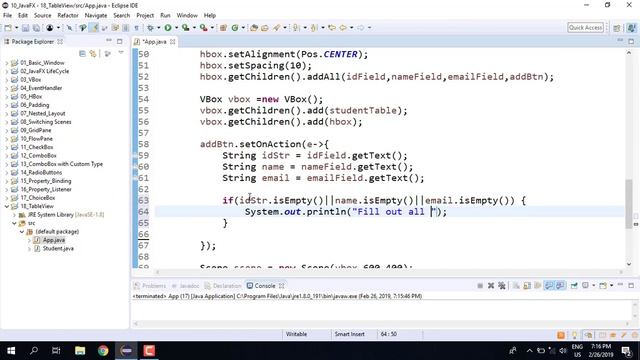The width and height of the screenshot is (640, 360).
Task: Click the editor vertical scrollbar thumb
Action: (x=629, y=203)
